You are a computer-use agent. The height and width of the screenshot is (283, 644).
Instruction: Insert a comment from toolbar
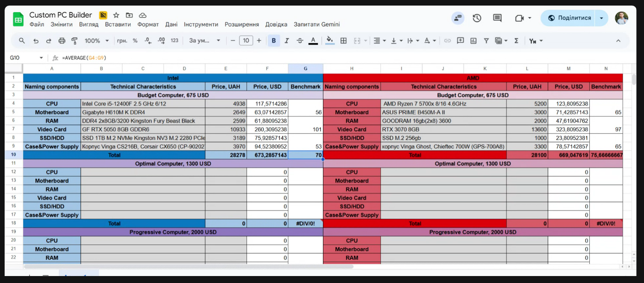460,41
